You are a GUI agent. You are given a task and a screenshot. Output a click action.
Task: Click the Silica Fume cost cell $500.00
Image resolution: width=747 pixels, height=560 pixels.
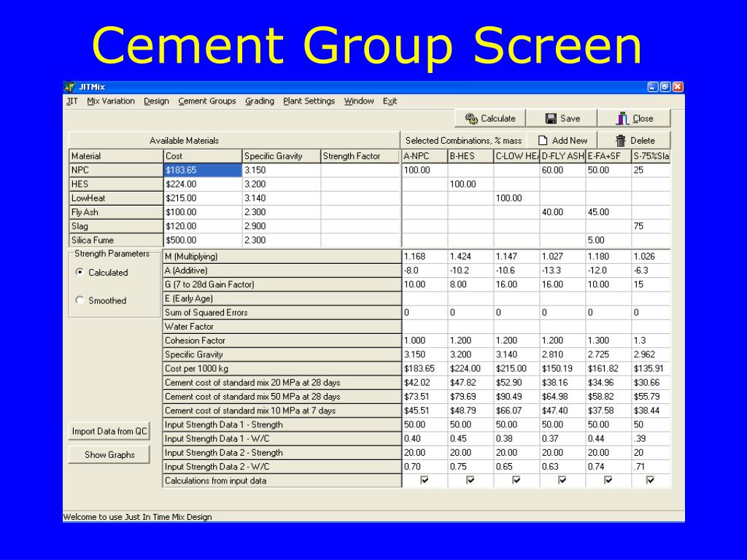203,240
